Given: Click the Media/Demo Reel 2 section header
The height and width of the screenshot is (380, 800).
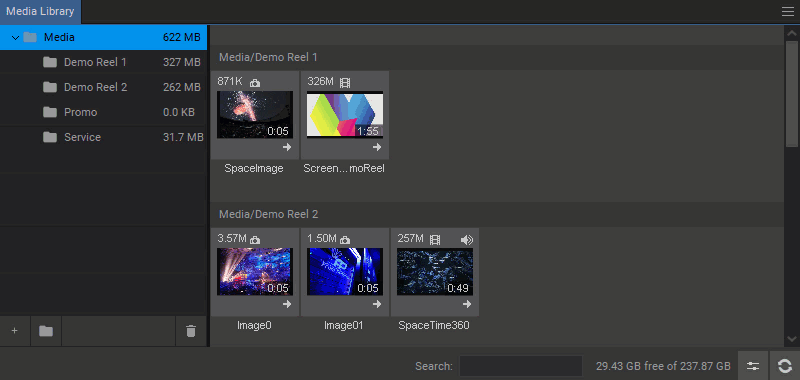Looking at the screenshot, I should pos(497,214).
